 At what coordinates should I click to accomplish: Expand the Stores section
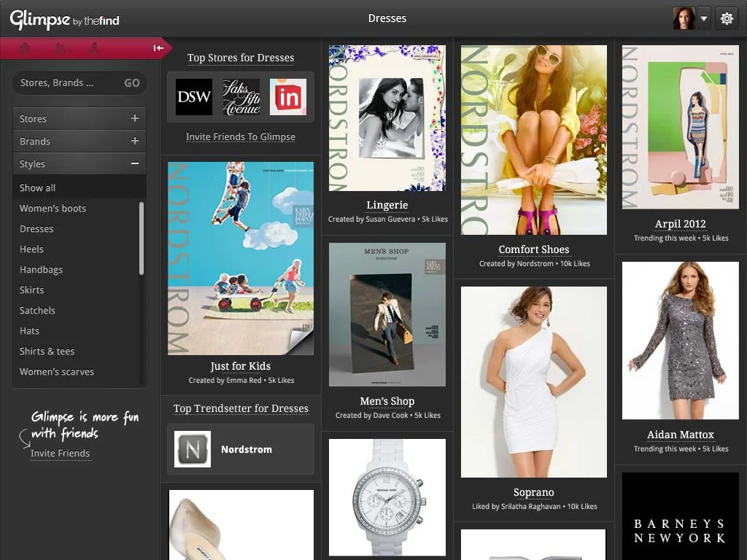(79, 119)
